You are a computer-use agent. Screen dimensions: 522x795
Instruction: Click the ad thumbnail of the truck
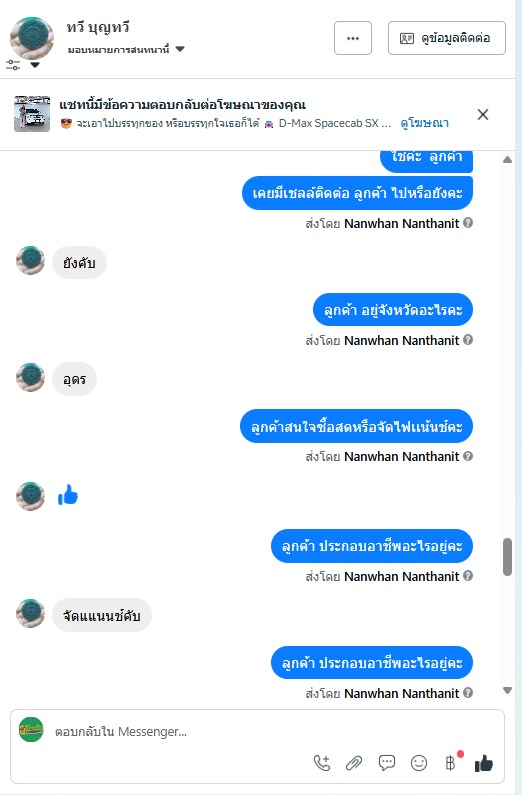pyautogui.click(x=32, y=114)
